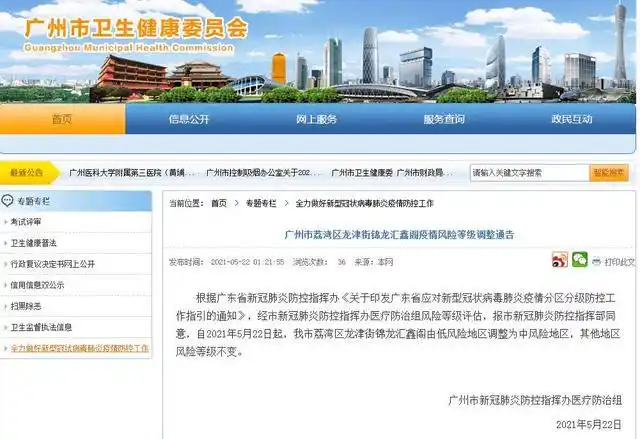This screenshot has height=439, width=640.
Task: Go to 服务查询 tab
Action: click(444, 119)
